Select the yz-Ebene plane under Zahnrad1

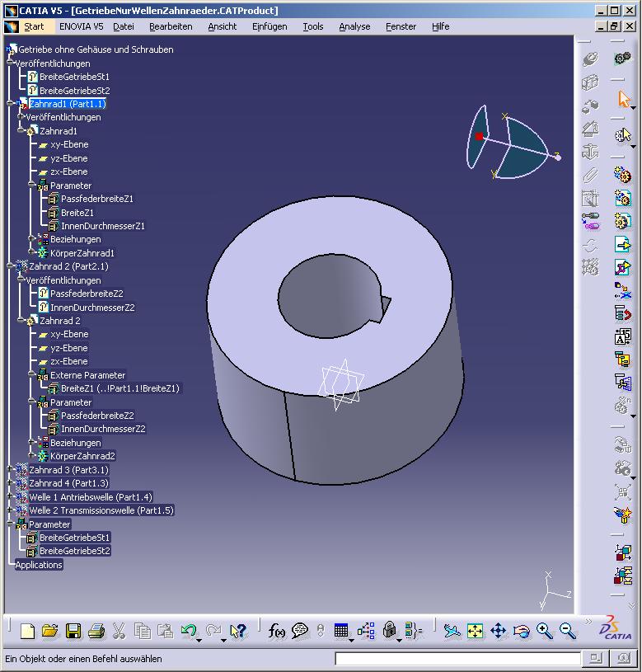[69, 158]
